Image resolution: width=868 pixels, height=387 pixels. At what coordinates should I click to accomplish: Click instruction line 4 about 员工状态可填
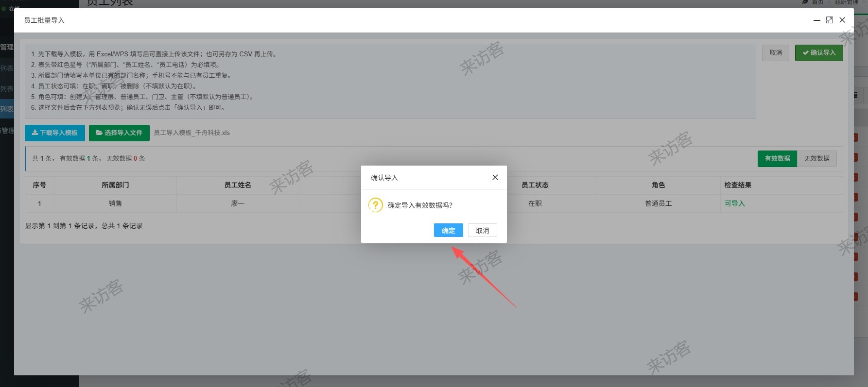(x=115, y=86)
